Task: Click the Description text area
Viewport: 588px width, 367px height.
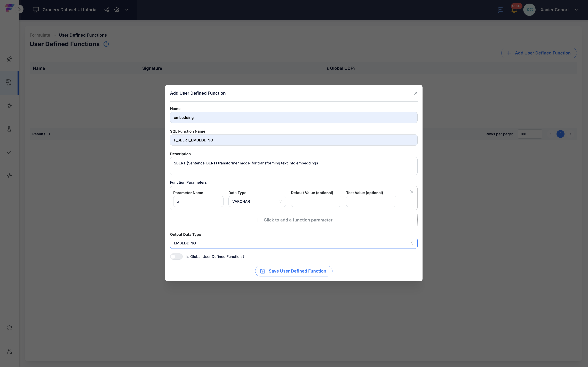Action: tap(293, 166)
